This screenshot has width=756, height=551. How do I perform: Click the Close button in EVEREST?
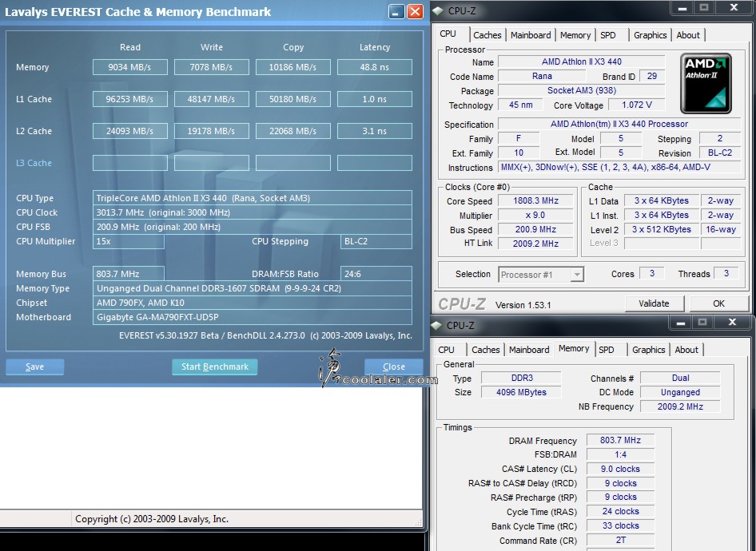coord(393,367)
